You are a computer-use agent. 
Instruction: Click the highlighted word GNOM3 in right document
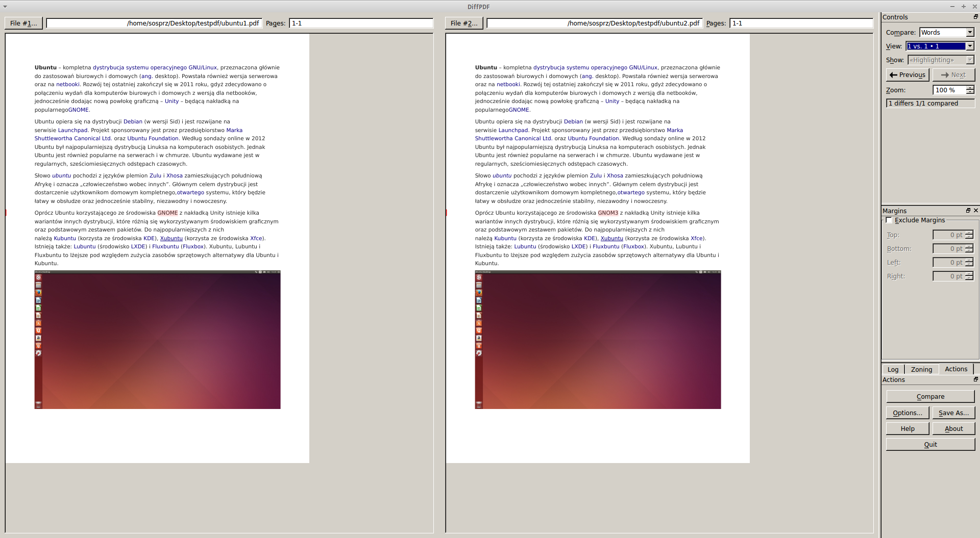(608, 213)
